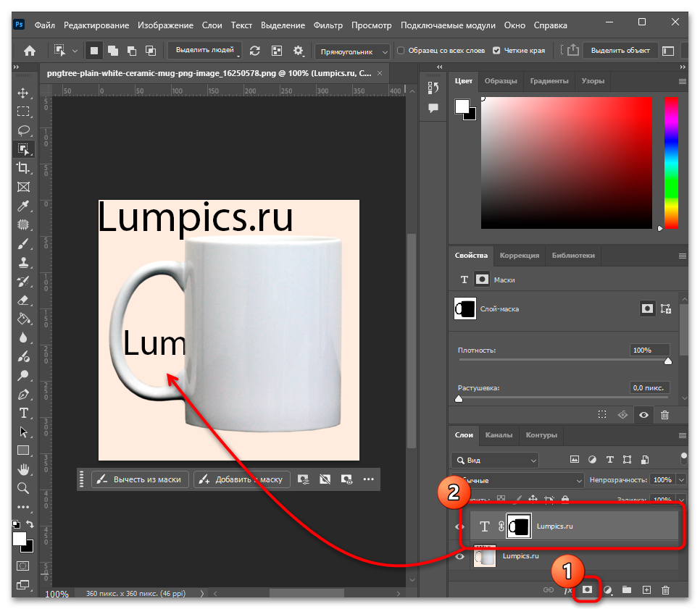This screenshot has width=700, height=609.
Task: Open the Path Selection tool
Action: [23, 432]
